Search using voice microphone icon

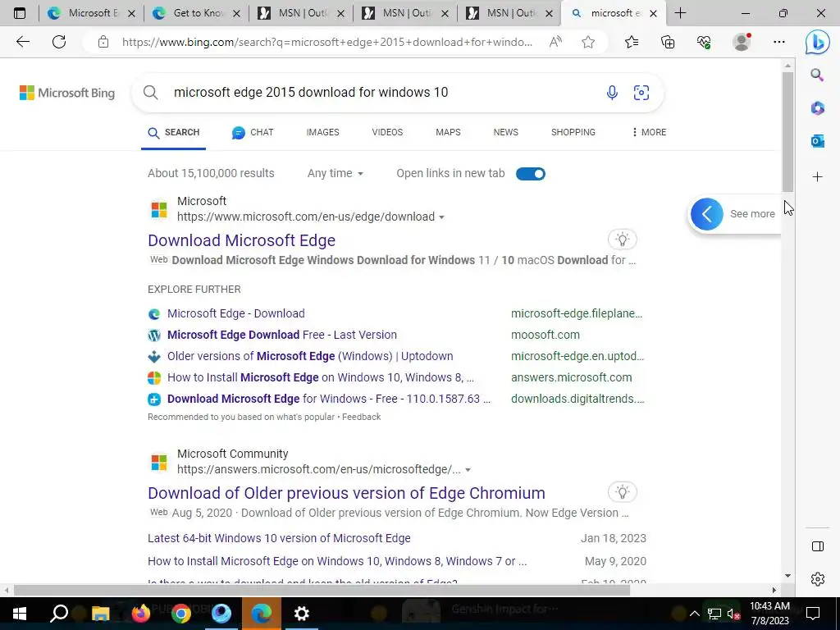(612, 93)
